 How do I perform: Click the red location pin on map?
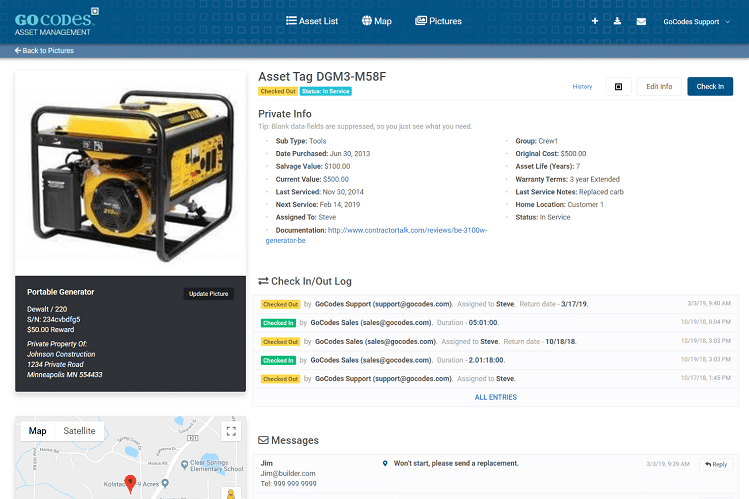coord(130,483)
